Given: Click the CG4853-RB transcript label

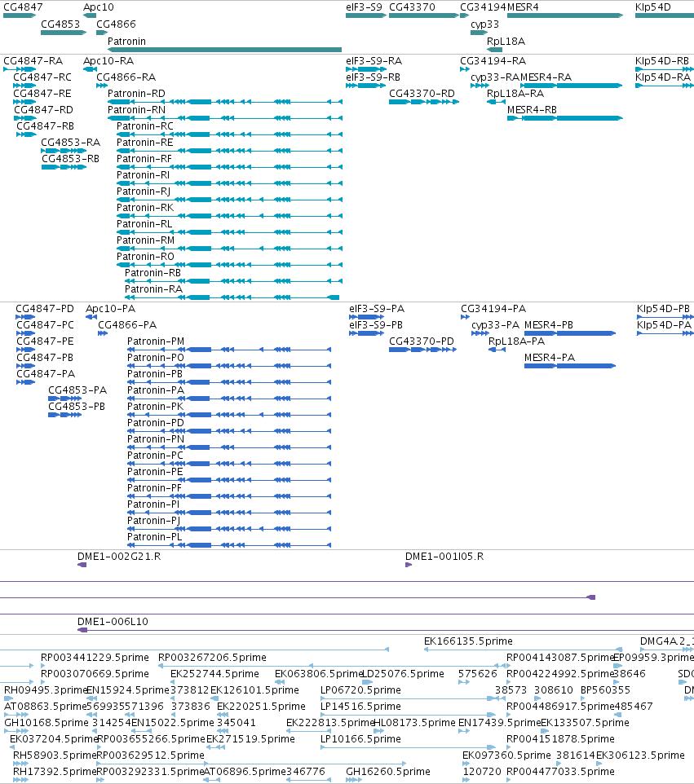Looking at the screenshot, I should (71, 159).
